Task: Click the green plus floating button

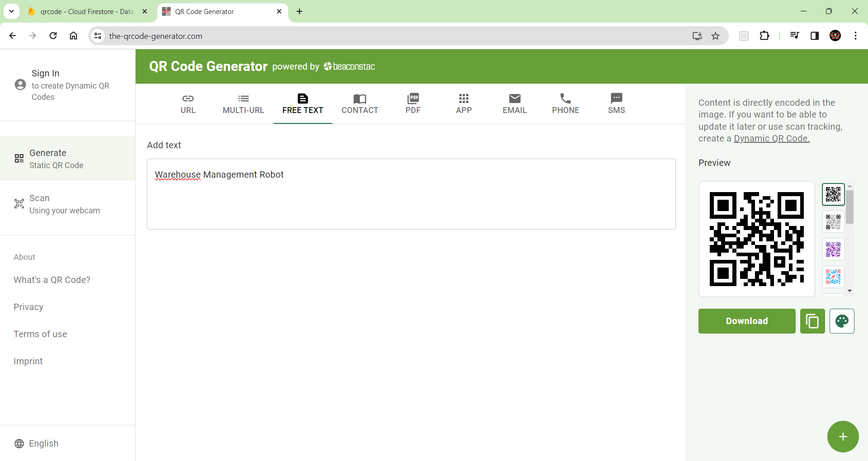Action: pos(843,437)
